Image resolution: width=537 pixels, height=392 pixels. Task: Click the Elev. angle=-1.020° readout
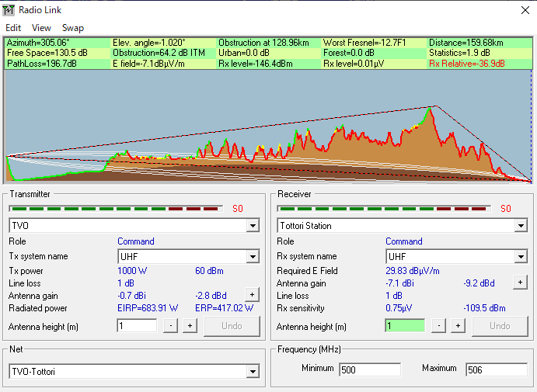point(149,43)
